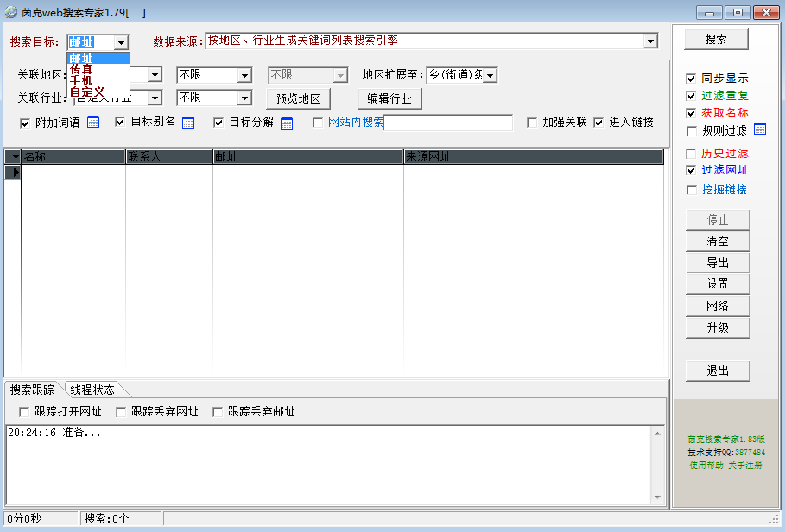
Task: Select 手机 in the dropdown list
Action: click(98, 80)
